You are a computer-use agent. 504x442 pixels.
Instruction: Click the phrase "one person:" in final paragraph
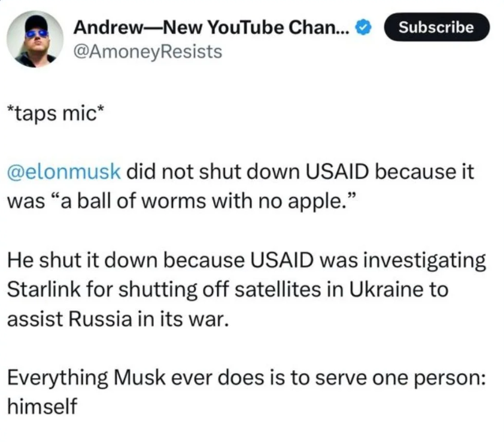coord(429,378)
